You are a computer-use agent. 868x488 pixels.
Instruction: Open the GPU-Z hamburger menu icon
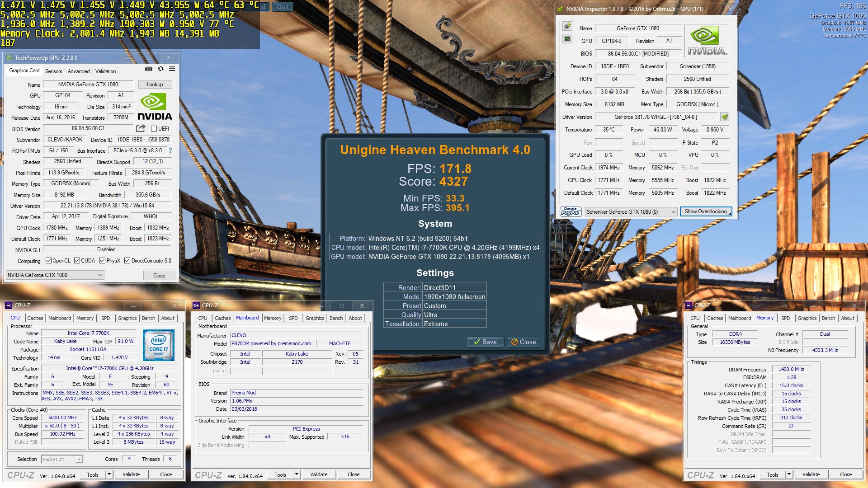(172, 69)
